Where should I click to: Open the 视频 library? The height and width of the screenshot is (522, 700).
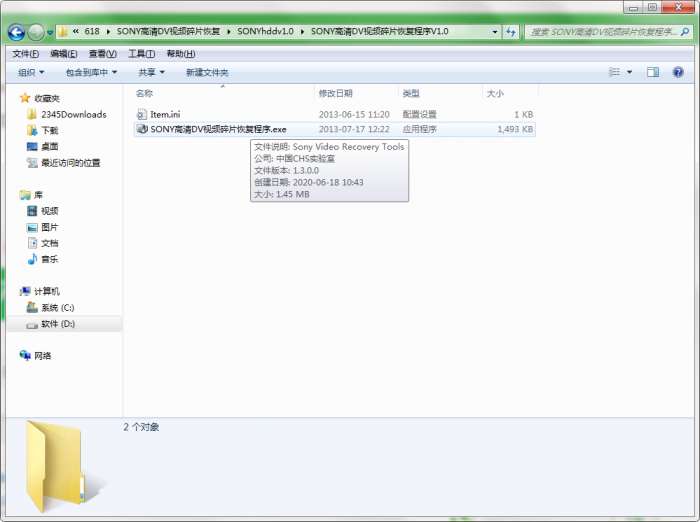50,211
